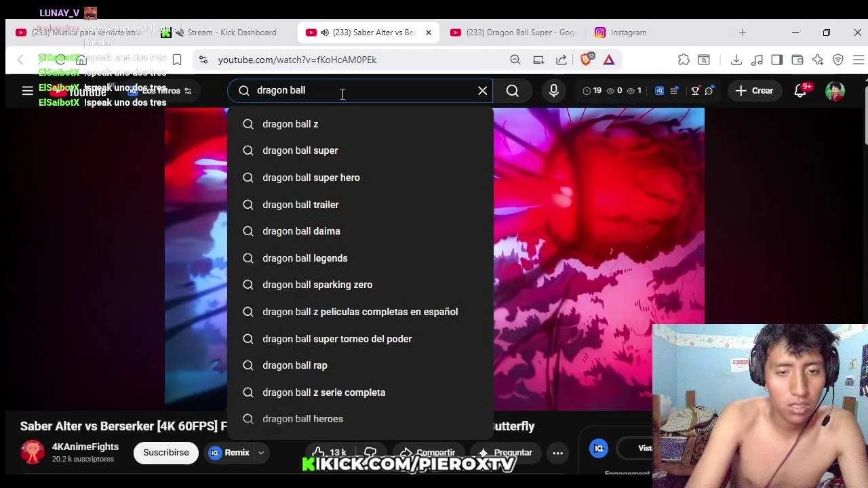Go back with browser back arrow
The height and width of the screenshot is (488, 868).
coord(20,60)
